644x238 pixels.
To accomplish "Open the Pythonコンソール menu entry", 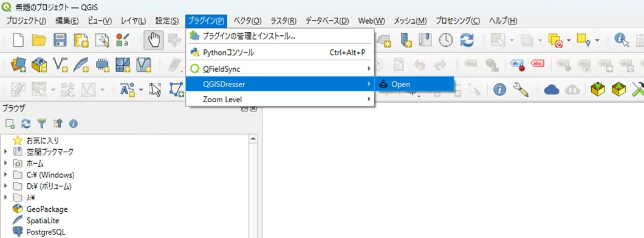I will (x=280, y=53).
